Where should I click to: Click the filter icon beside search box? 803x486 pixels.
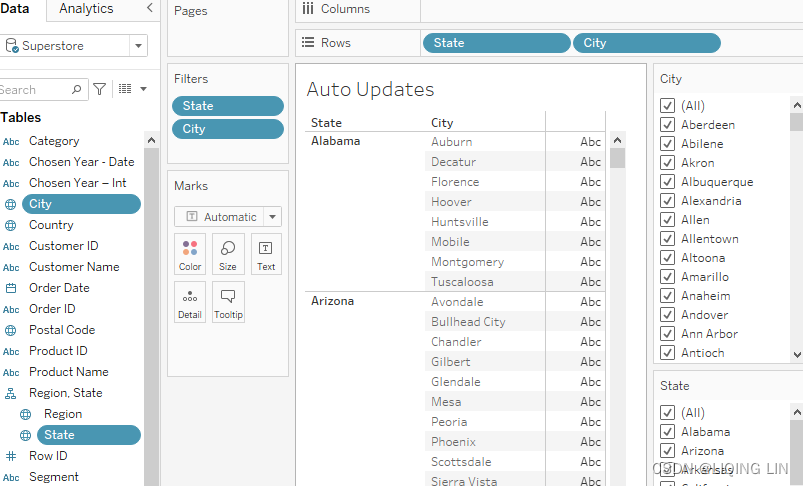100,89
